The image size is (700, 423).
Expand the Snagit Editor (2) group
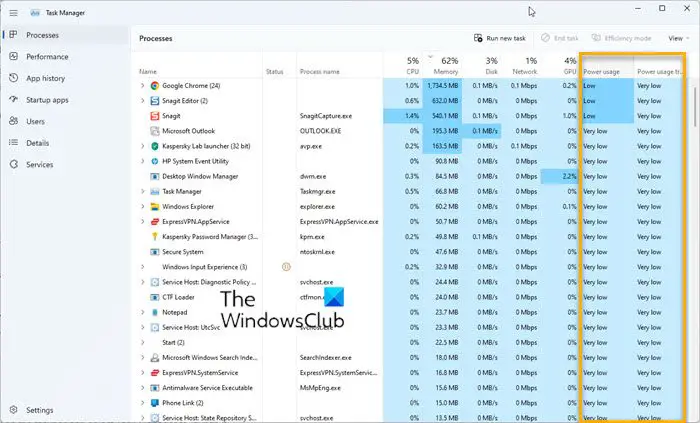click(x=142, y=101)
